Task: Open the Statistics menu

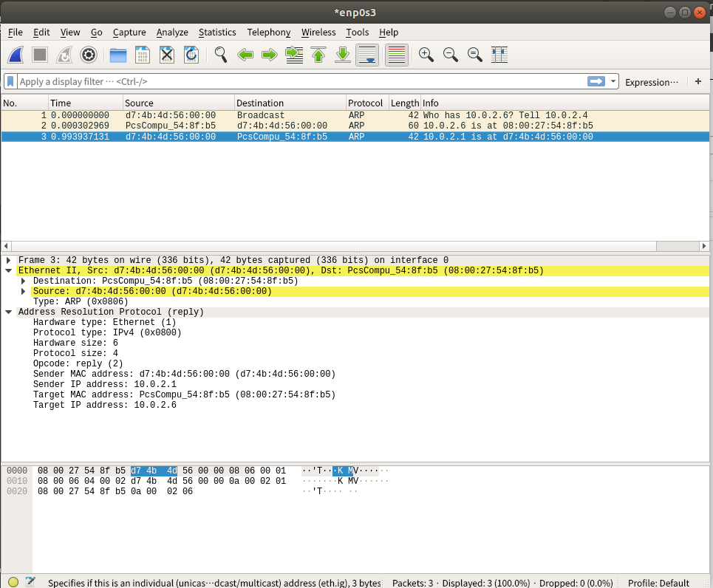Action: click(217, 33)
